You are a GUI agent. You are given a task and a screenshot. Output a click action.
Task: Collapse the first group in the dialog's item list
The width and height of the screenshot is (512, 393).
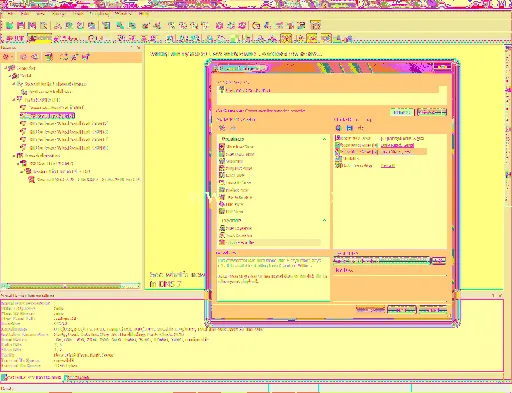(x=324, y=139)
